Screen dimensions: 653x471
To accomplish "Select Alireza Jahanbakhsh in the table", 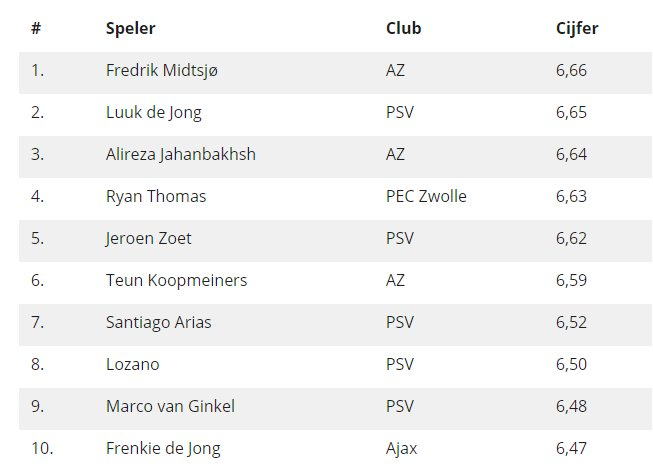I will pyautogui.click(x=180, y=154).
